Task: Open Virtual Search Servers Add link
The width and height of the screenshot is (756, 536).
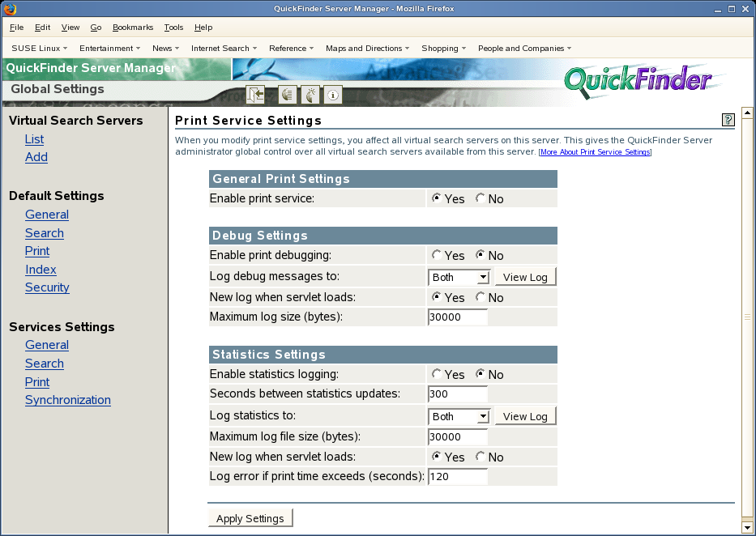Action: coord(36,157)
